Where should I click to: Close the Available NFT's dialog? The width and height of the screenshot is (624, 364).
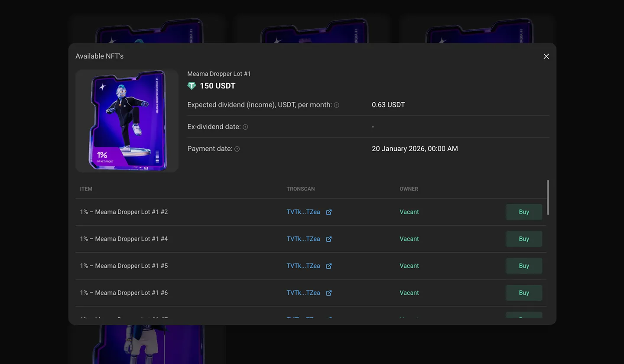pos(546,56)
